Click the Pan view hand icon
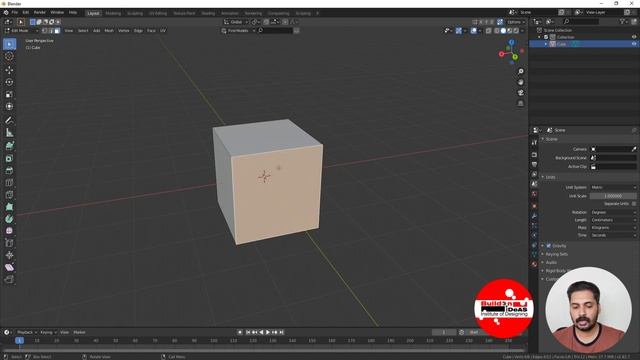 tap(520, 82)
